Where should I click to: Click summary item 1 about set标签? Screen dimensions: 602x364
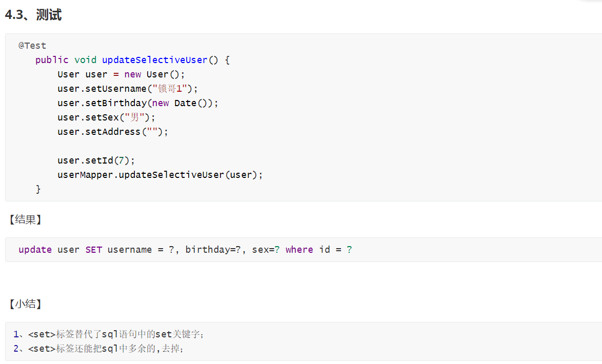(109, 334)
